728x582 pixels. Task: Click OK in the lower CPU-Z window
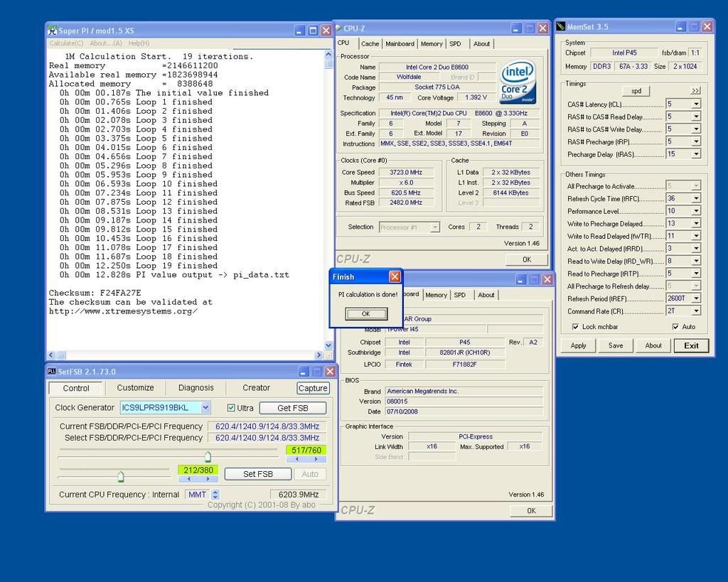click(x=531, y=510)
